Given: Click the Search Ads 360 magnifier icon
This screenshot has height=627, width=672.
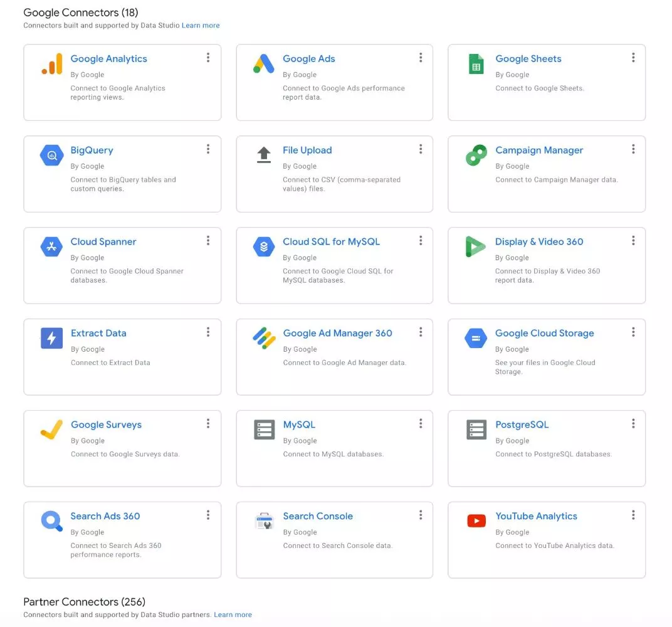Looking at the screenshot, I should pos(52,521).
